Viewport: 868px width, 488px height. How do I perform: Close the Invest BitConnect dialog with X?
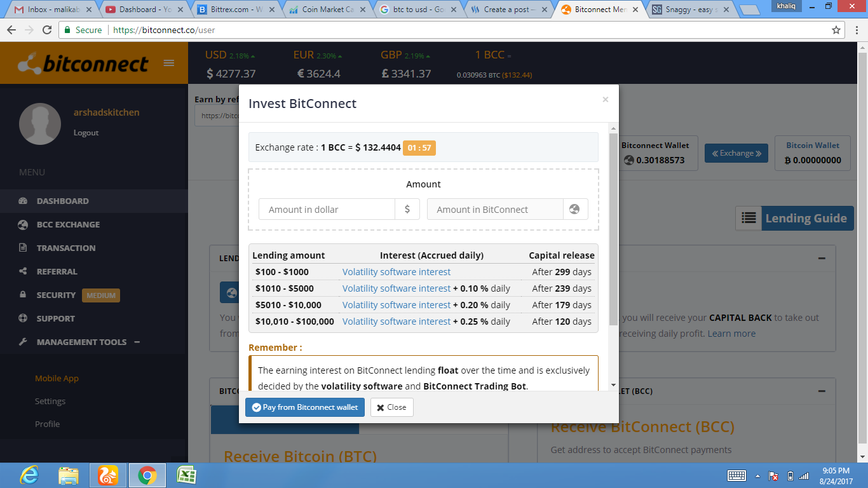point(605,100)
